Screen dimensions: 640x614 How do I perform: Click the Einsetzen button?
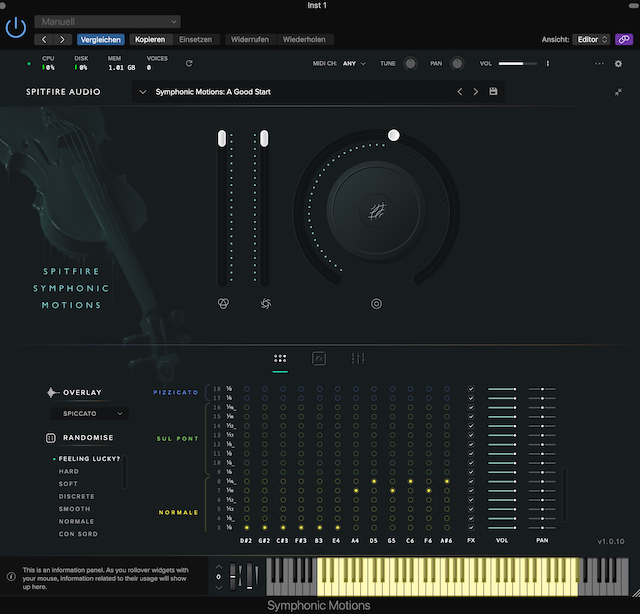coord(196,40)
